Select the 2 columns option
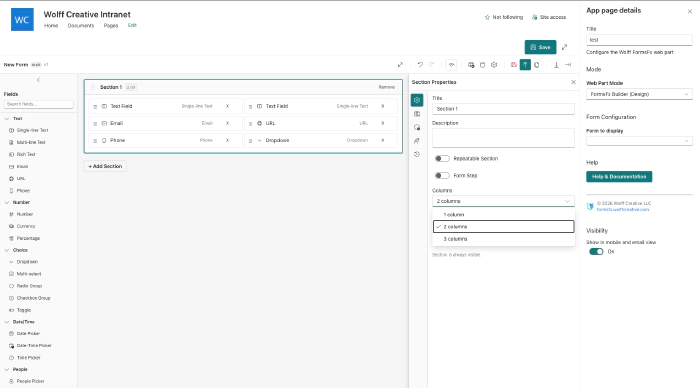Screen dimensions: 700x388 [503, 227]
